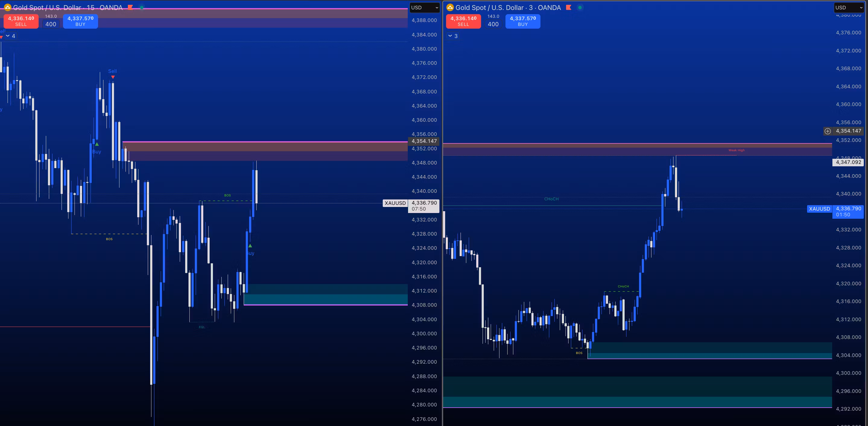Viewport: 868px width, 426px height.
Task: Expand the indicator legend showing 3 on the right chart
Action: (x=453, y=36)
